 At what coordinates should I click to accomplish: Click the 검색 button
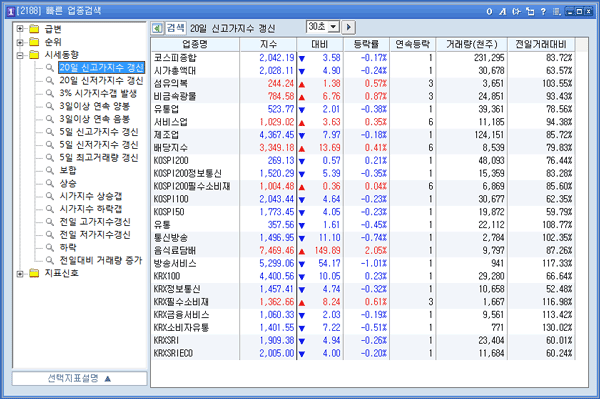(176, 28)
